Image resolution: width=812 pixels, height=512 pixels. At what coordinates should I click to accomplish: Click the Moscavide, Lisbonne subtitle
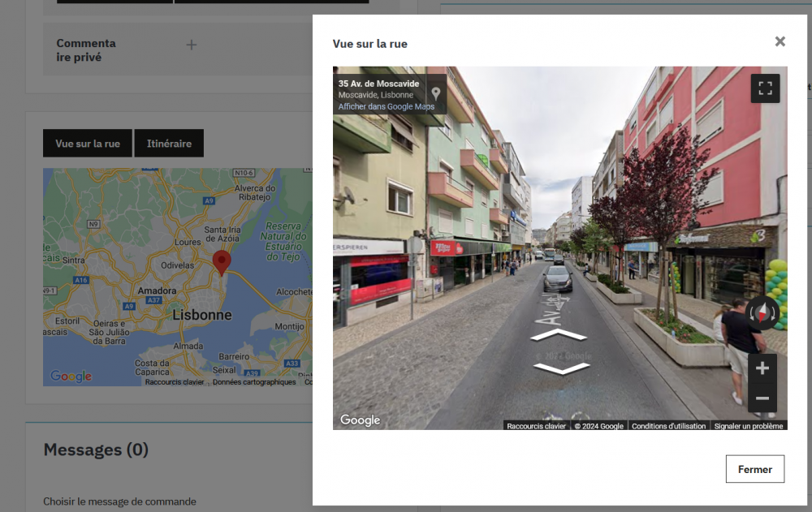click(375, 95)
